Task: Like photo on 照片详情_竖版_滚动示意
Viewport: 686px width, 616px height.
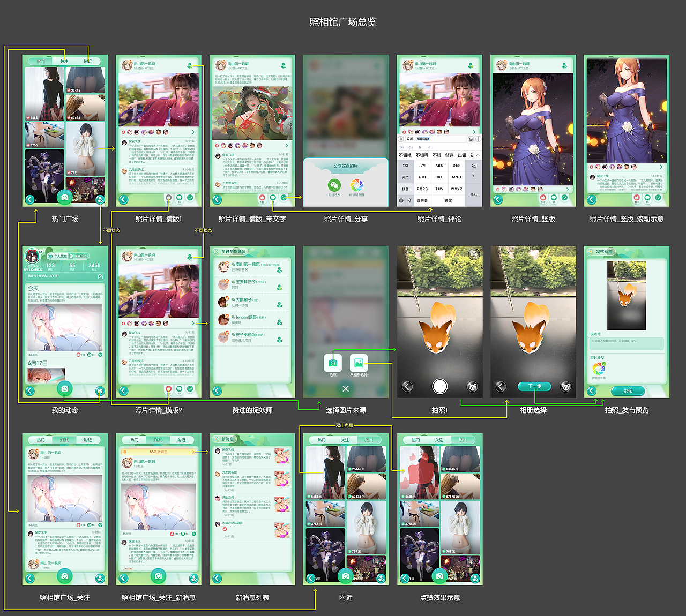Action: tap(637, 198)
